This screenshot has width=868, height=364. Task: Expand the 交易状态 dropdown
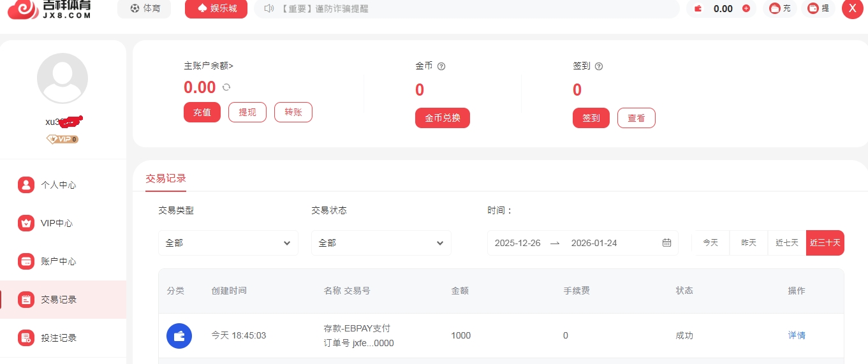[x=381, y=243]
